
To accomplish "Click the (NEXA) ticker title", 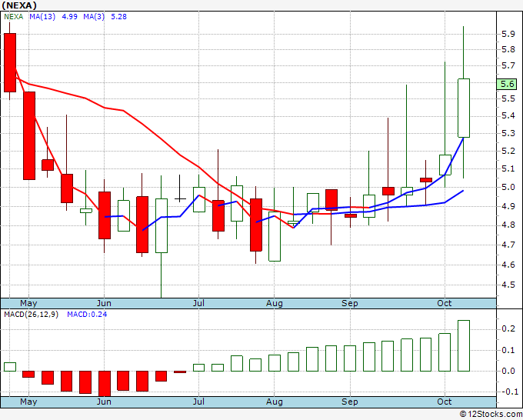I will point(18,5).
